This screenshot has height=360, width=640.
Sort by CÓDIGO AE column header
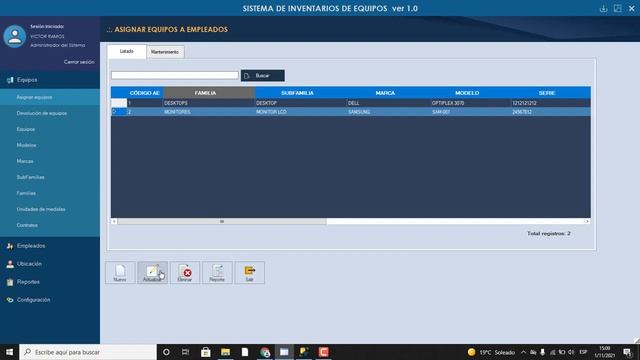click(x=144, y=93)
